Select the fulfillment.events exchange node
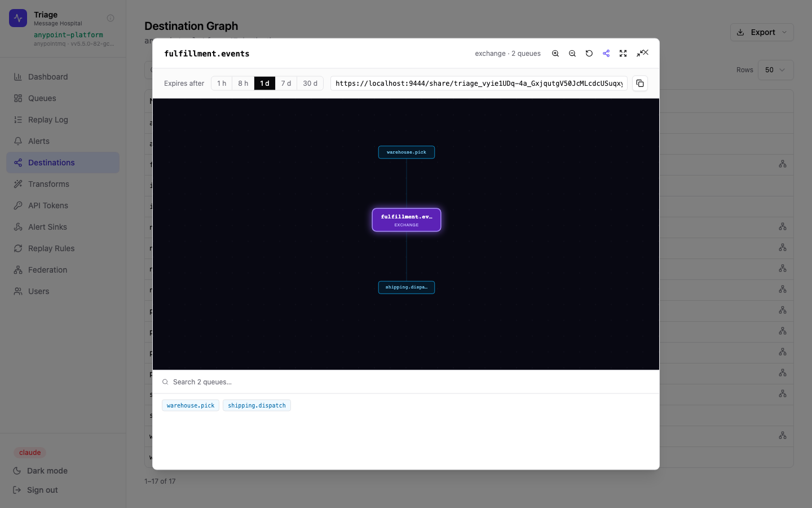 click(x=407, y=220)
